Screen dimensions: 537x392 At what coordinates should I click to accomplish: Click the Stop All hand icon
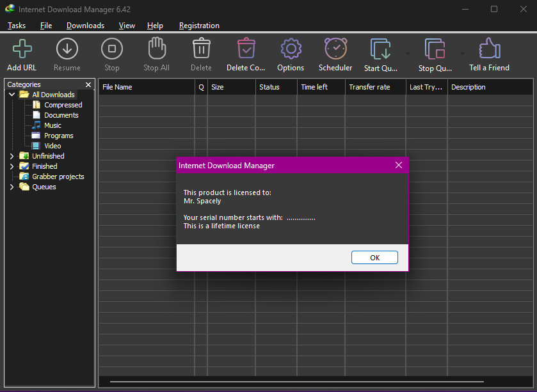tap(157, 48)
